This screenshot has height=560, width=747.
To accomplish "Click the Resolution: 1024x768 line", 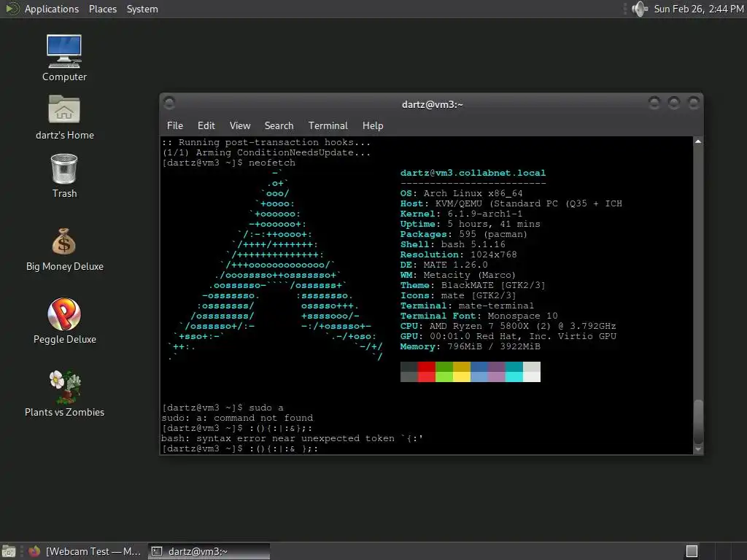I will click(458, 254).
